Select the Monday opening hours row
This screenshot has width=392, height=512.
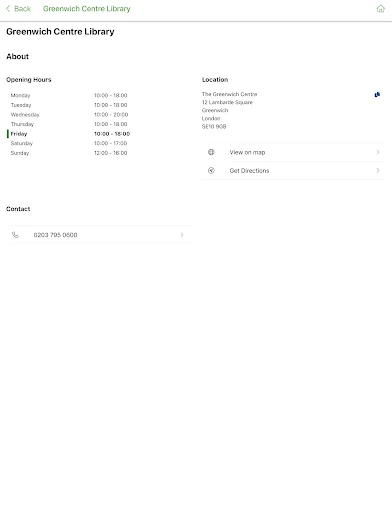69,95
